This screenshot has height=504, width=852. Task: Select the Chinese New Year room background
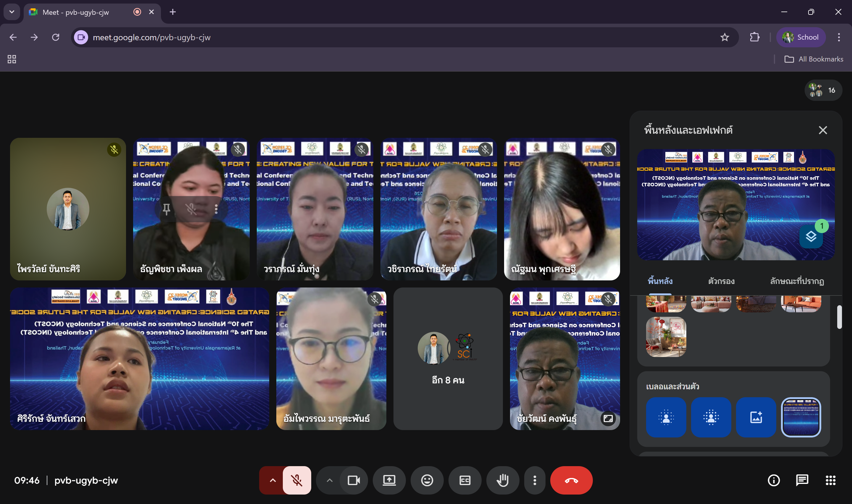pyautogui.click(x=666, y=337)
